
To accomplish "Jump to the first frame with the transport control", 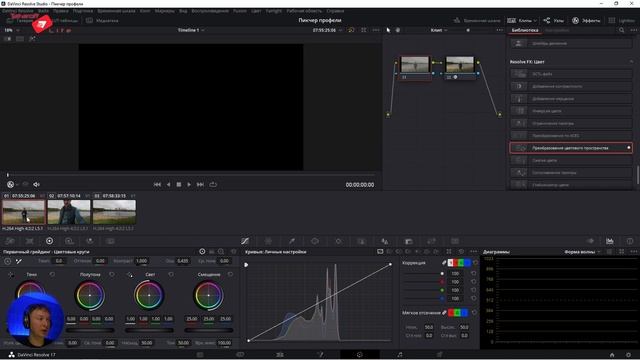I will point(157,184).
